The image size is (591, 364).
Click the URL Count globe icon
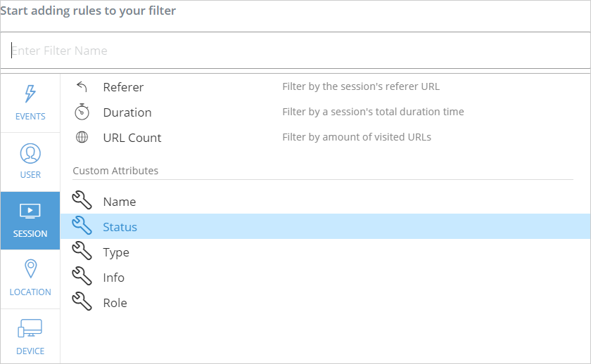tap(82, 138)
